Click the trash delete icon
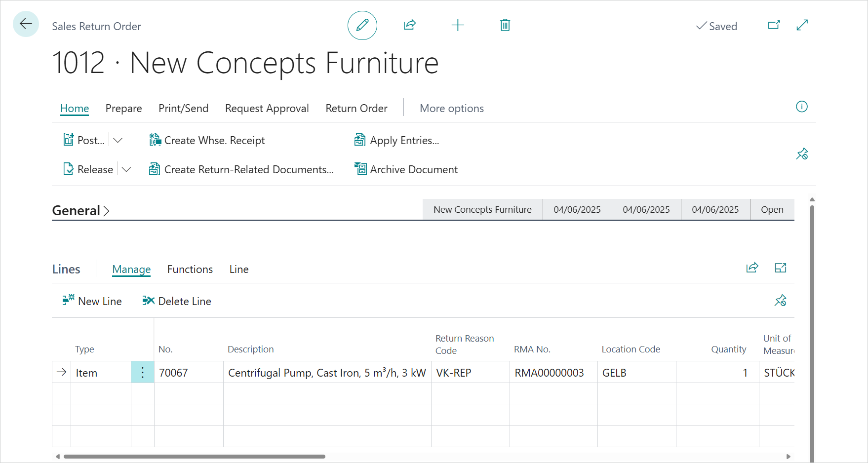Viewport: 868px width, 463px height. point(505,25)
